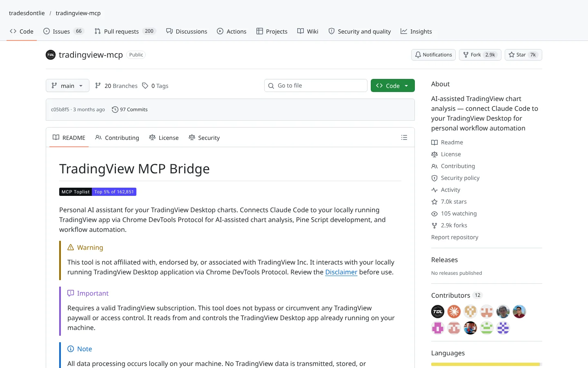Click the scale icon beside License in About
This screenshot has height=368, width=588.
(x=434, y=155)
